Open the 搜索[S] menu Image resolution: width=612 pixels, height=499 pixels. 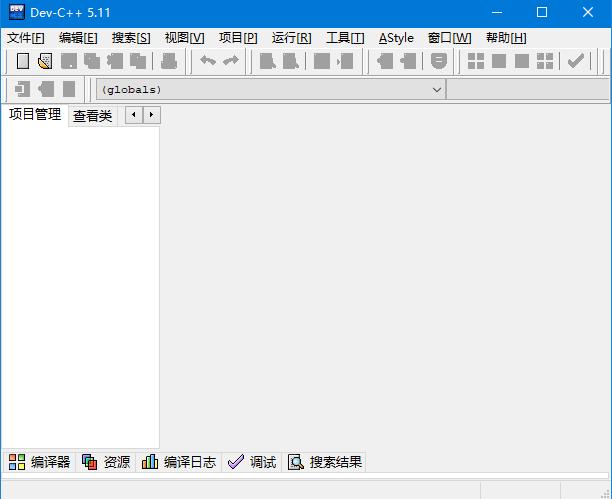tap(131, 38)
